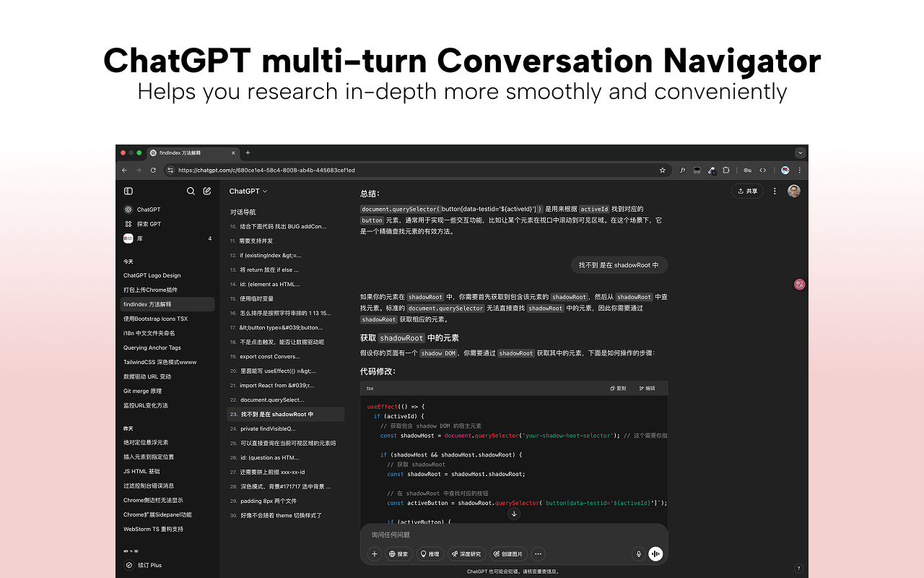Image resolution: width=924 pixels, height=578 pixels.
Task: Expand the ChatGPT model selector dropdown
Action: tap(248, 191)
